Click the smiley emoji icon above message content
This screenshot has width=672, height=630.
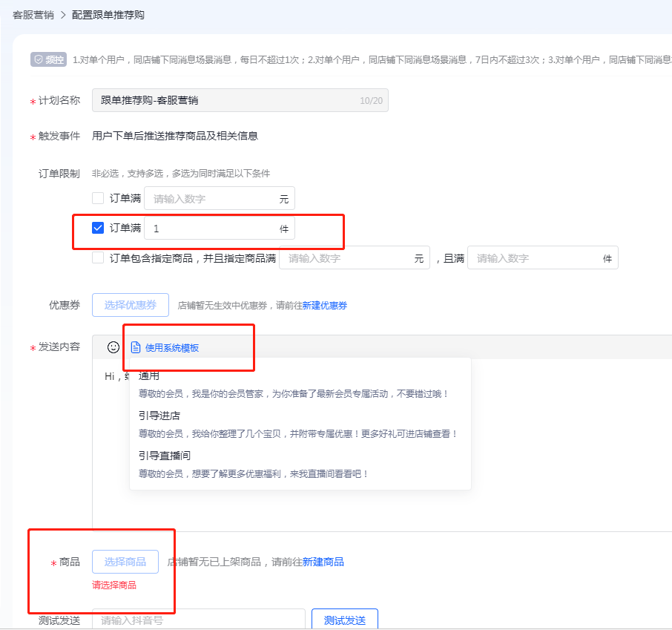pyautogui.click(x=112, y=346)
